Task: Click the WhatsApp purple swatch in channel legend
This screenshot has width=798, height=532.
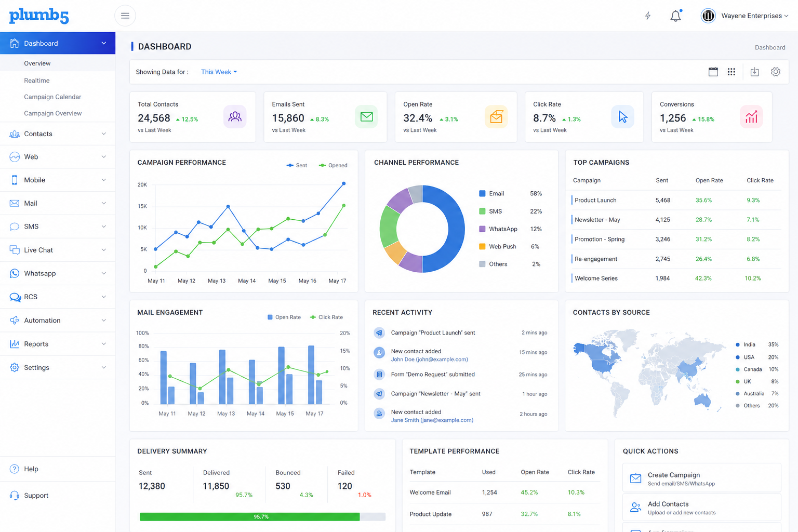Action: (x=482, y=229)
